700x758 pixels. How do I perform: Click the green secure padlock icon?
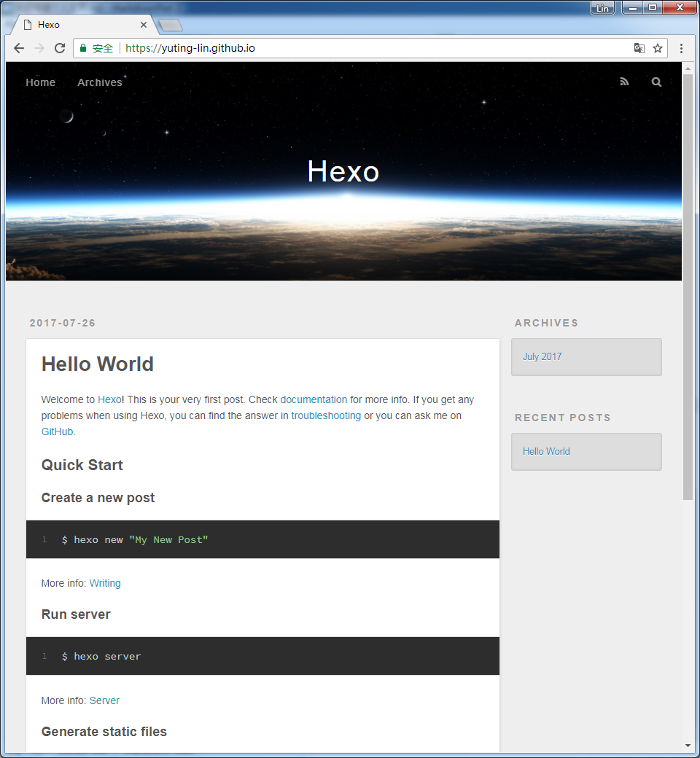tap(83, 48)
